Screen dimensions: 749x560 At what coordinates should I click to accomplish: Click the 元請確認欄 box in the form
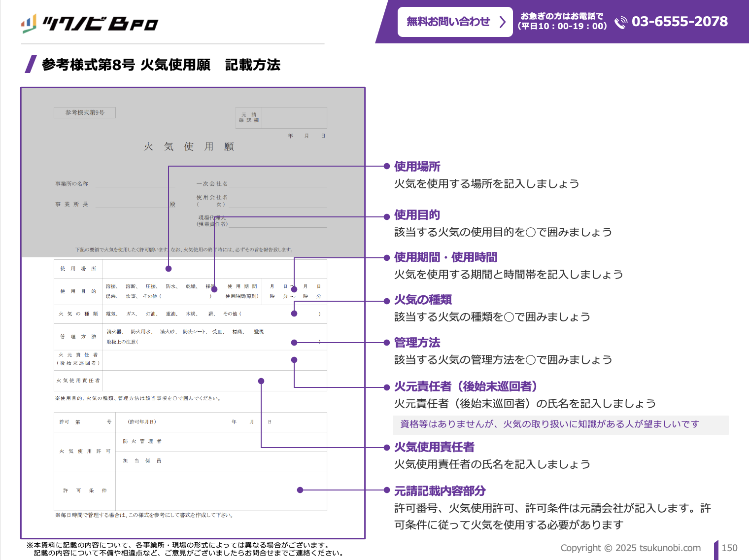(x=281, y=118)
